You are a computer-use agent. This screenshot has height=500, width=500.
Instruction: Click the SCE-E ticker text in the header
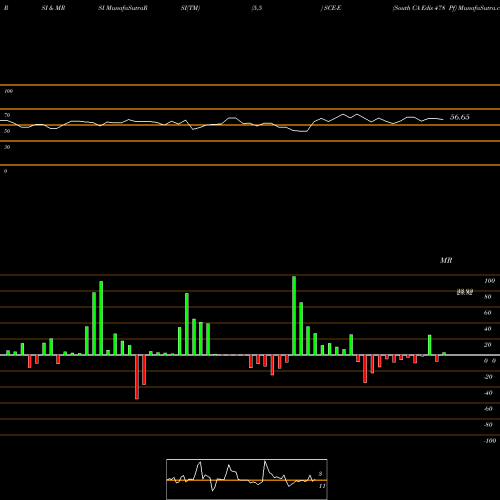pos(332,8)
